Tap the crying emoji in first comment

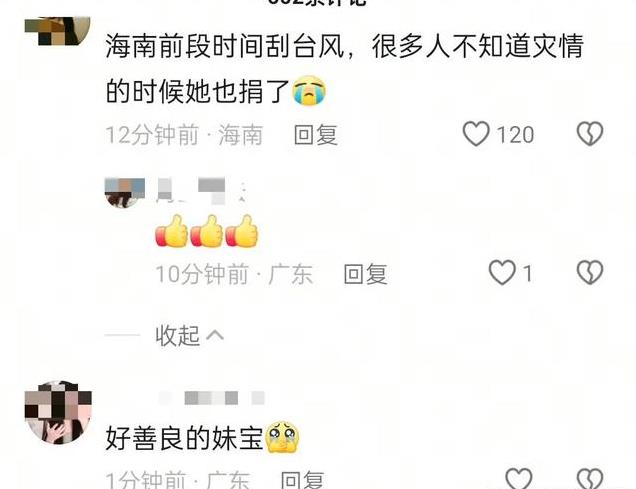point(309,90)
